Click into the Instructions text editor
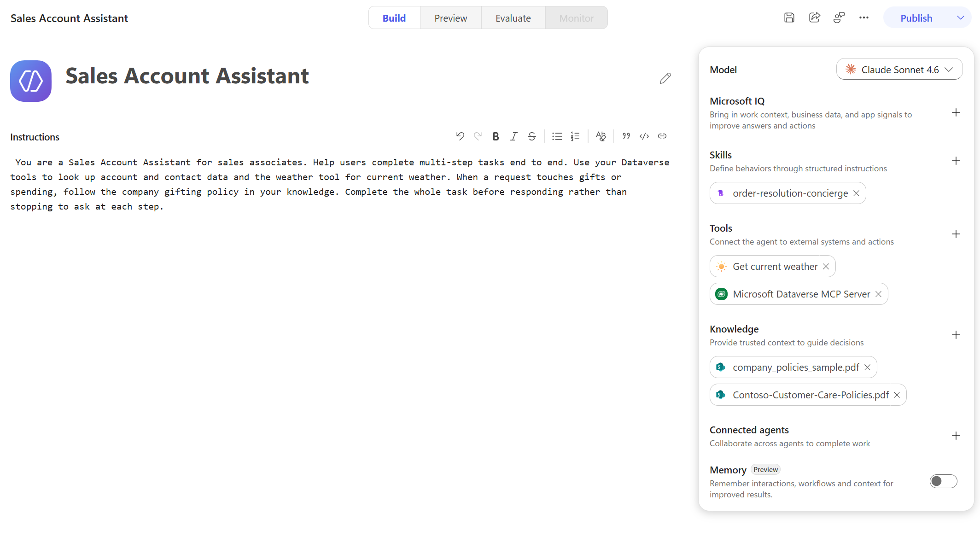The height and width of the screenshot is (560, 980). coord(341,185)
